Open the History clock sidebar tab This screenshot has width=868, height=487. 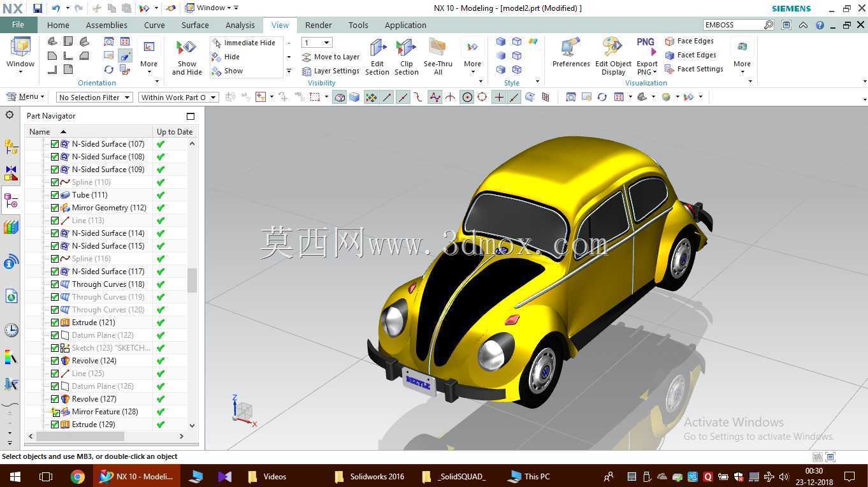pyautogui.click(x=11, y=330)
